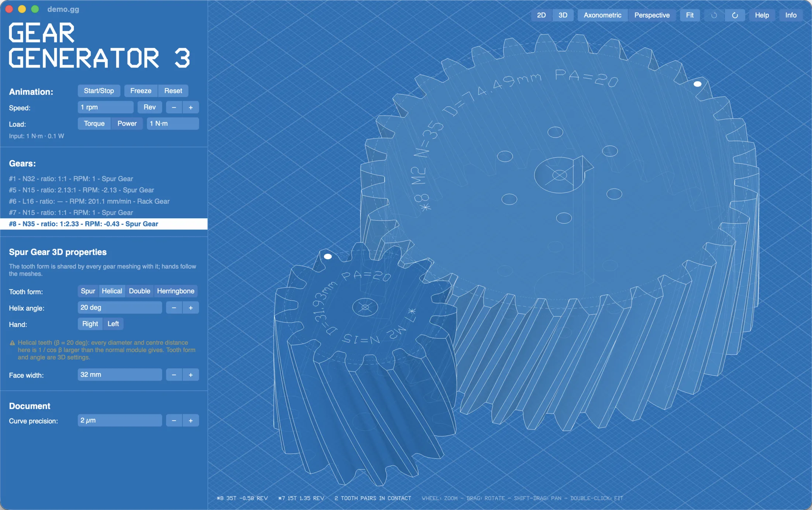Image resolution: width=812 pixels, height=510 pixels.
Task: Select Axonometric projection
Action: click(x=602, y=15)
